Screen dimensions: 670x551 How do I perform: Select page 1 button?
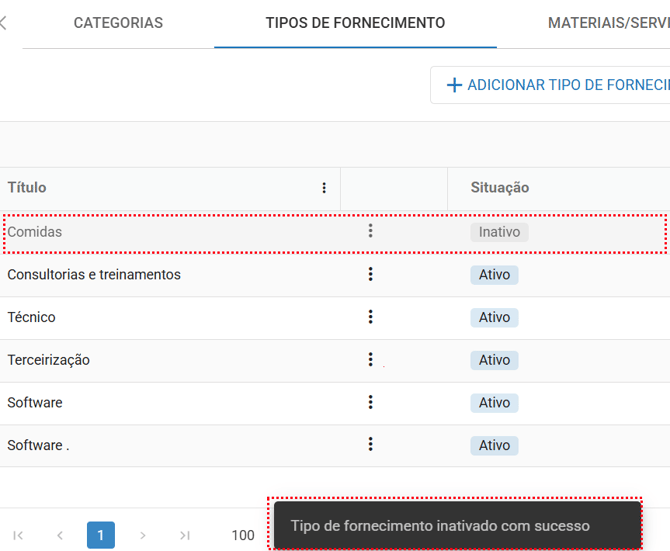coord(101,535)
